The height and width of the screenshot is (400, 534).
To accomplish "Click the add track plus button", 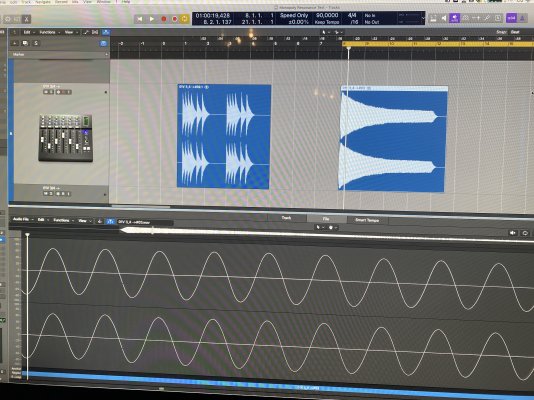I will click(x=15, y=43).
